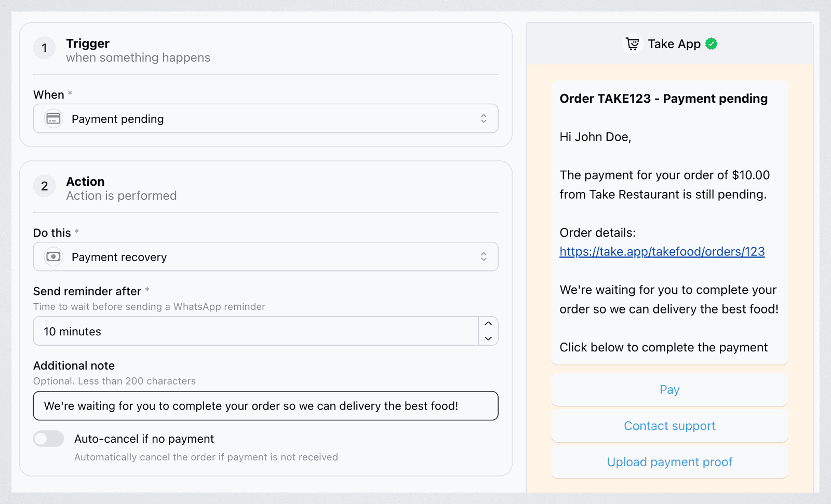Click the 10 minutes reminder input field

[x=256, y=331]
